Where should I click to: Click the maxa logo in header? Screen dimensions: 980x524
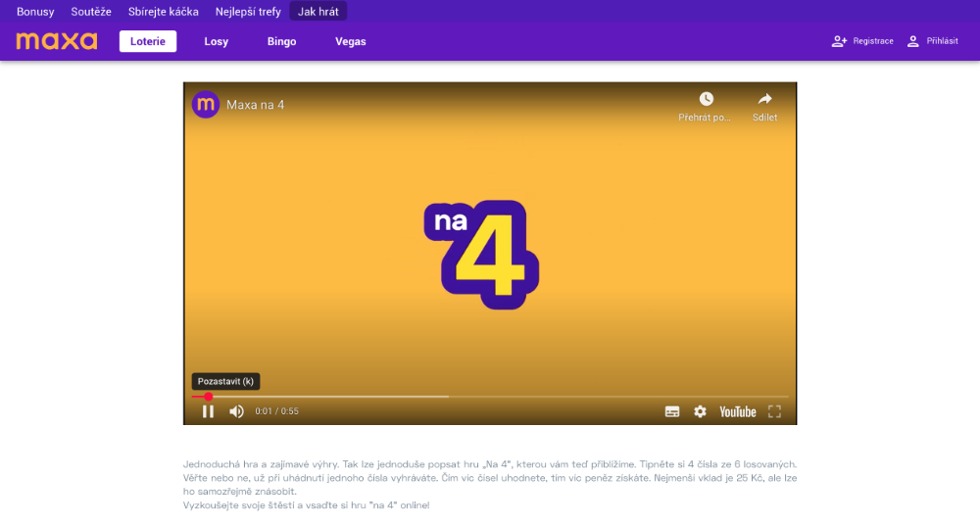tap(57, 41)
